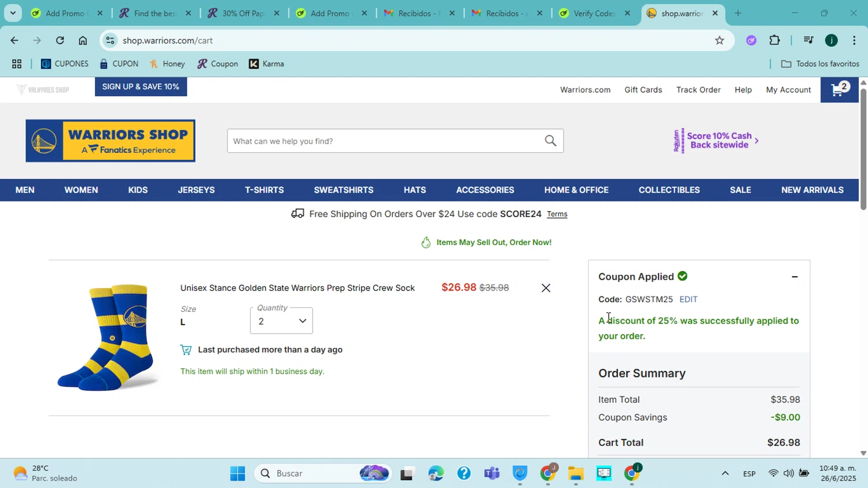Open the CUPON bookmark
868x488 pixels.
119,64
